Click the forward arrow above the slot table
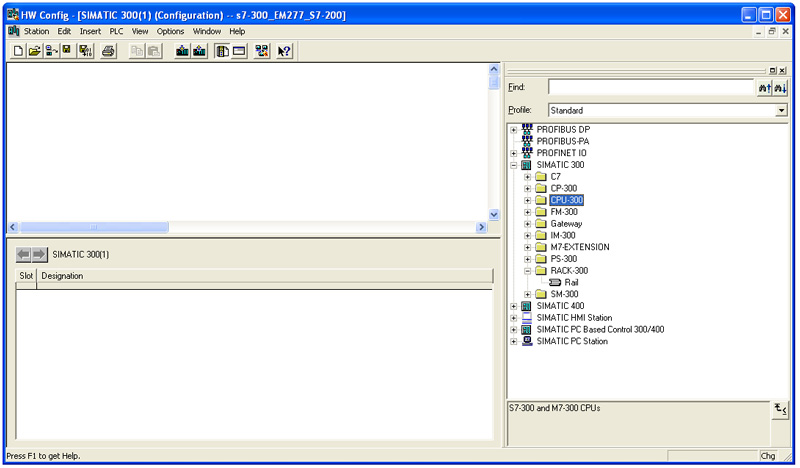 click(x=39, y=254)
